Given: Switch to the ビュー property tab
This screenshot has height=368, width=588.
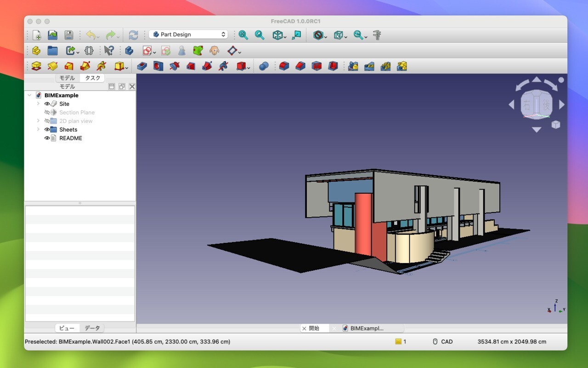Looking at the screenshot, I should (x=67, y=328).
